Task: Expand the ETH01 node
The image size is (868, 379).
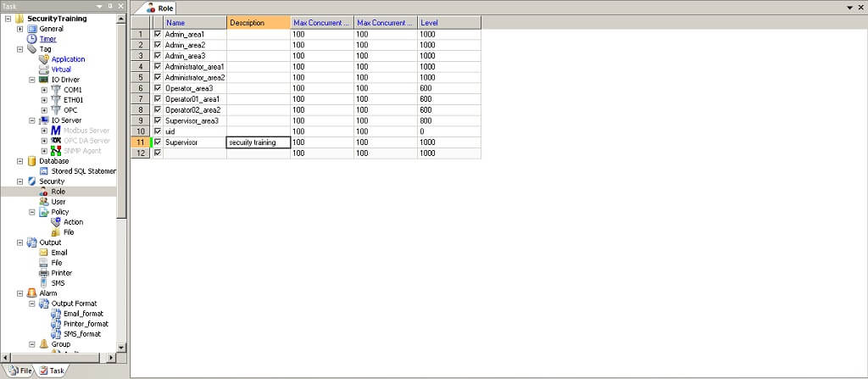Action: pyautogui.click(x=44, y=100)
